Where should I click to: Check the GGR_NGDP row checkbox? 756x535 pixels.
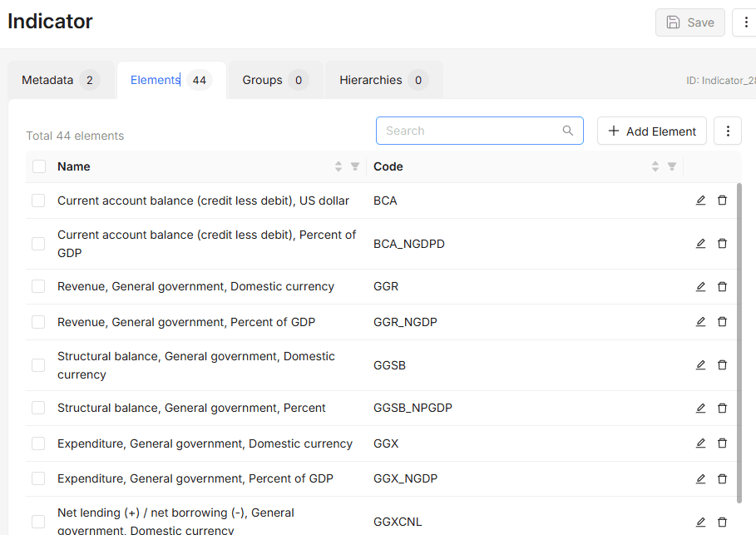pos(38,322)
